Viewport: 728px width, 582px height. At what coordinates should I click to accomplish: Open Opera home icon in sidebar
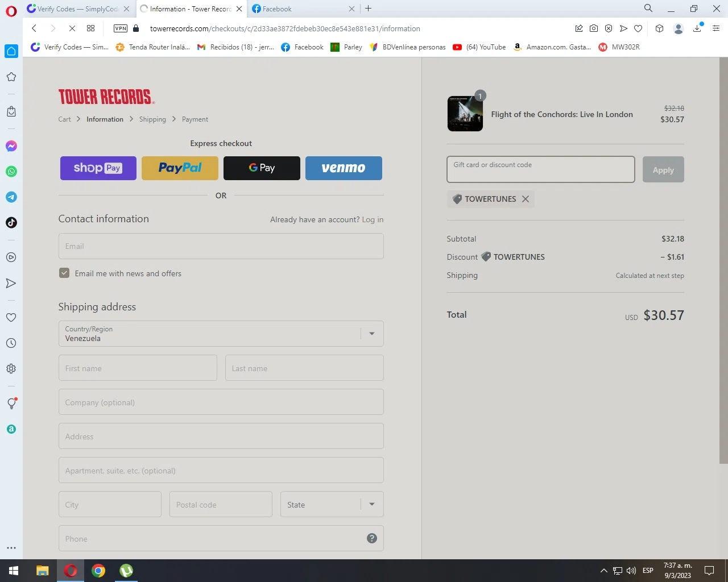[x=11, y=51]
